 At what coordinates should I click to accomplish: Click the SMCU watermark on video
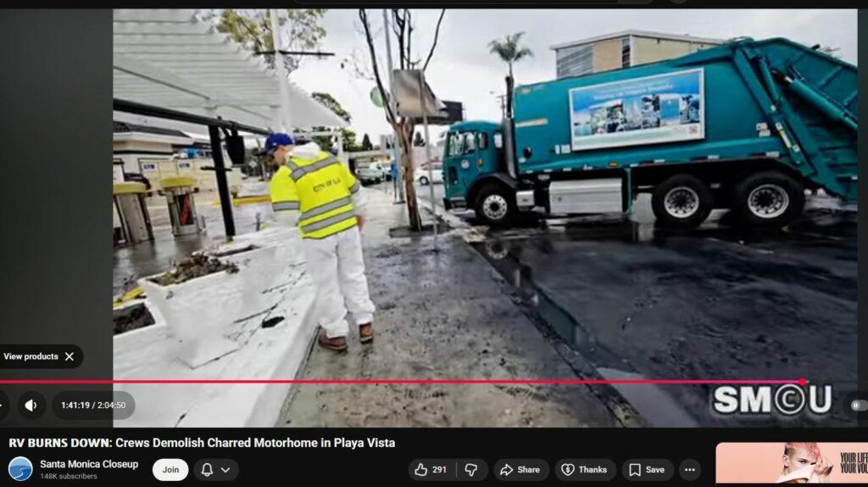pos(771,400)
